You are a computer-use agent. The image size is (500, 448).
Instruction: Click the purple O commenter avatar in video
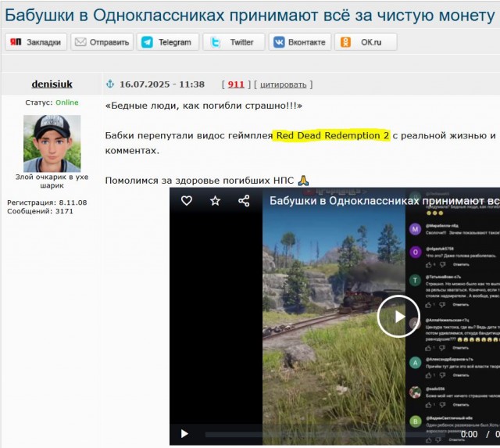[x=415, y=252]
